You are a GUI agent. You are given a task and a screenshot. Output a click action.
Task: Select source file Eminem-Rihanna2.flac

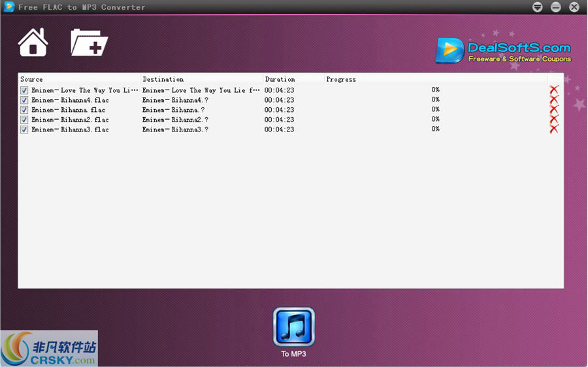point(70,120)
